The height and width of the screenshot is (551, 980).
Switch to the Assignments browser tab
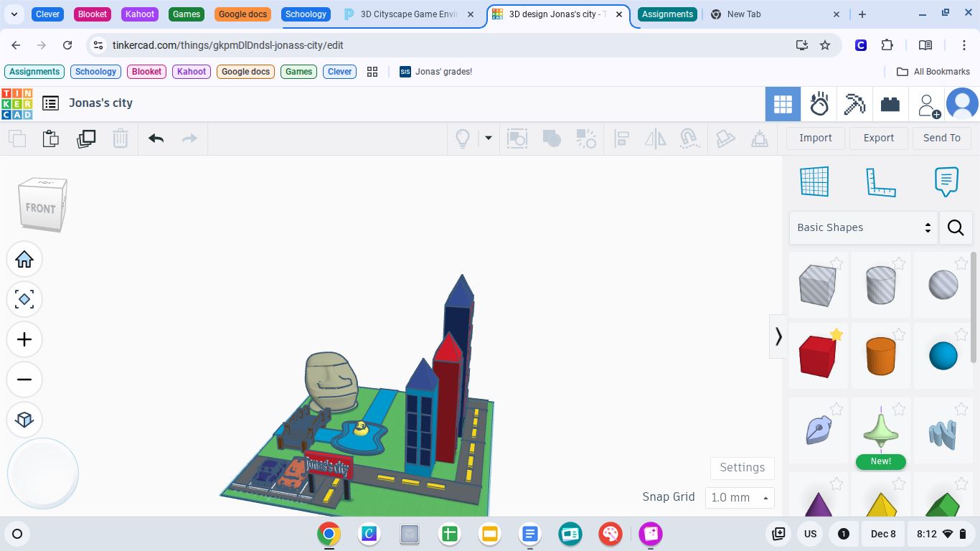(667, 14)
